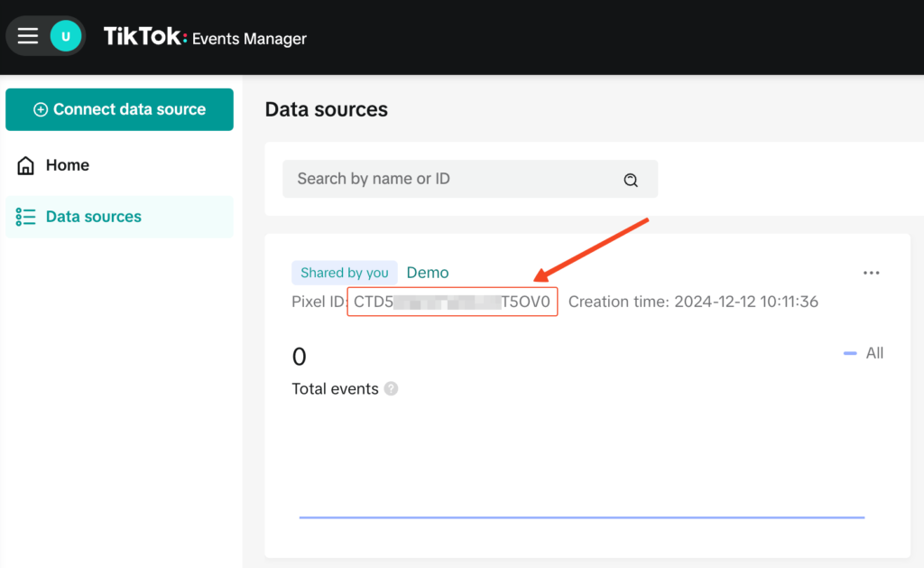This screenshot has height=568, width=924.
Task: Focus the Search by name or ID field
Action: tap(469, 179)
